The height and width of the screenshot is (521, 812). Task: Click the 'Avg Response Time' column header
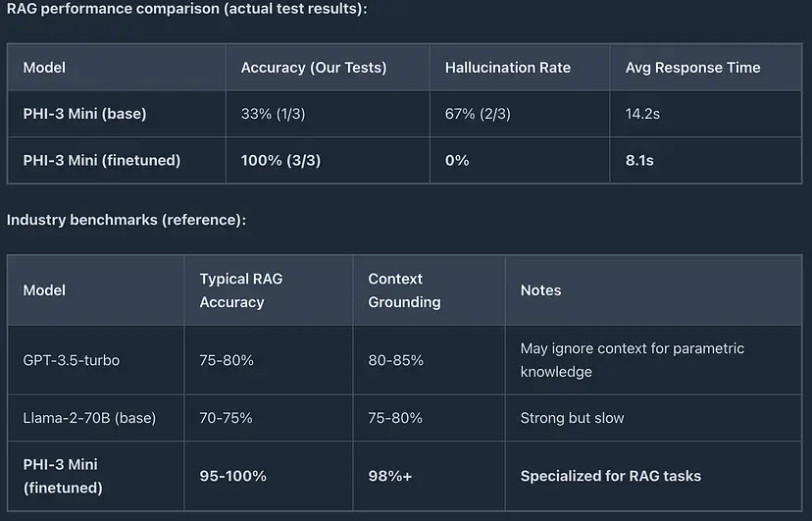pyautogui.click(x=692, y=68)
